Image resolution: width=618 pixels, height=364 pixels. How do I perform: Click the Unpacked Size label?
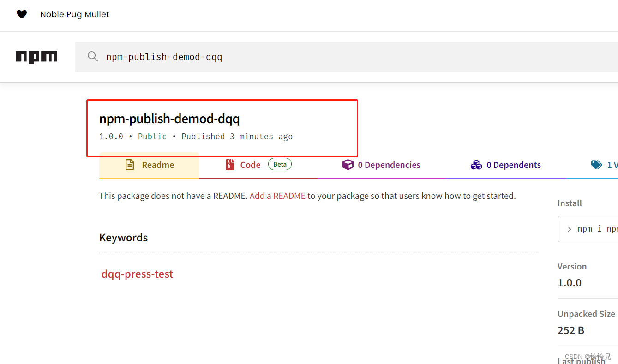(x=586, y=314)
